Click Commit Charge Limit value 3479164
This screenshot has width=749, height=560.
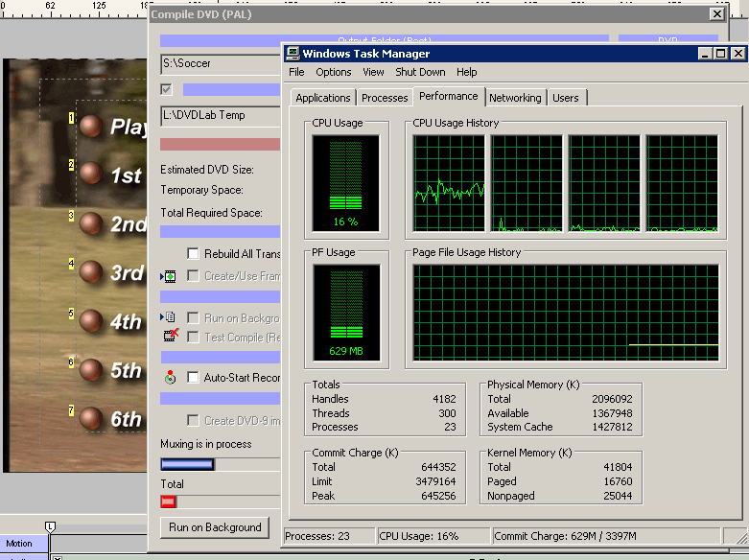coord(435,481)
